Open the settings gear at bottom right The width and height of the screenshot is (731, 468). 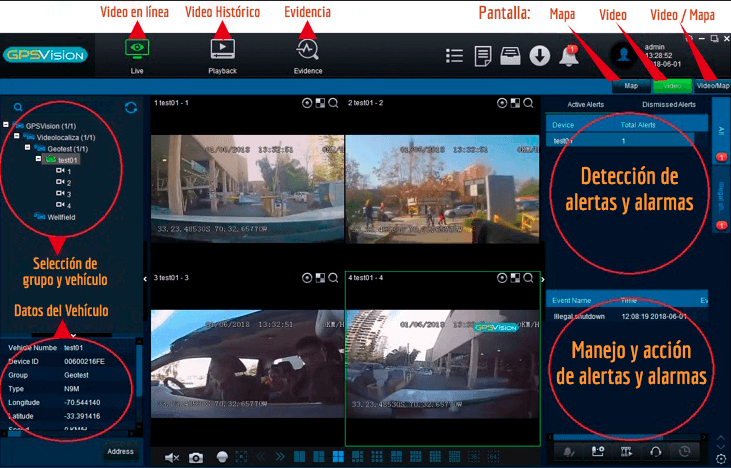(721, 458)
